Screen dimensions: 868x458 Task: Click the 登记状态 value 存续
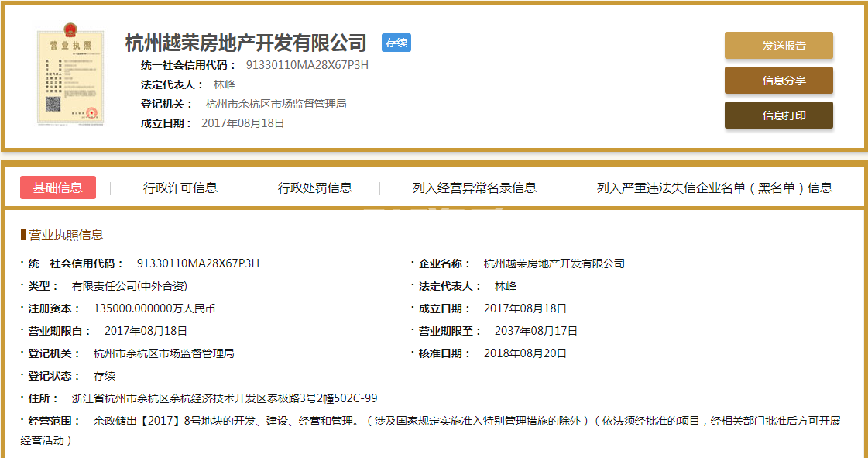coord(105,376)
